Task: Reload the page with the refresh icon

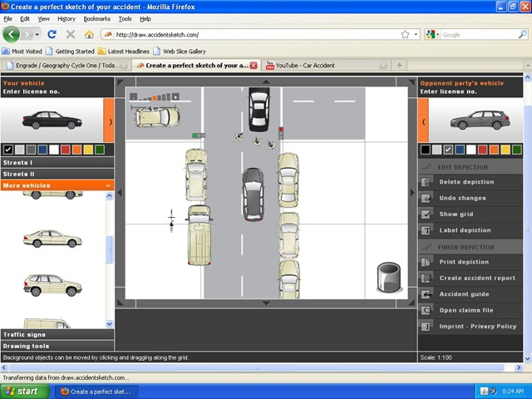Action: coord(52,34)
